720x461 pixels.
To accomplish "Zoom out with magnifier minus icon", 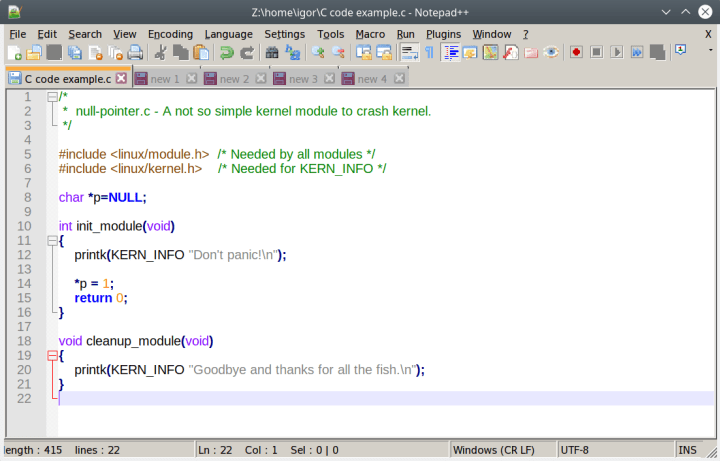I will click(338, 52).
